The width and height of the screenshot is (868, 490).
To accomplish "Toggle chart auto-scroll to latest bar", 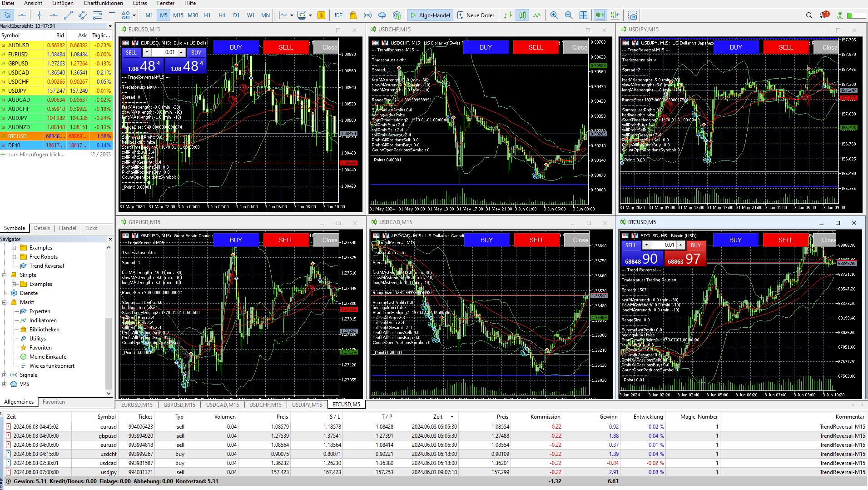I will (600, 15).
